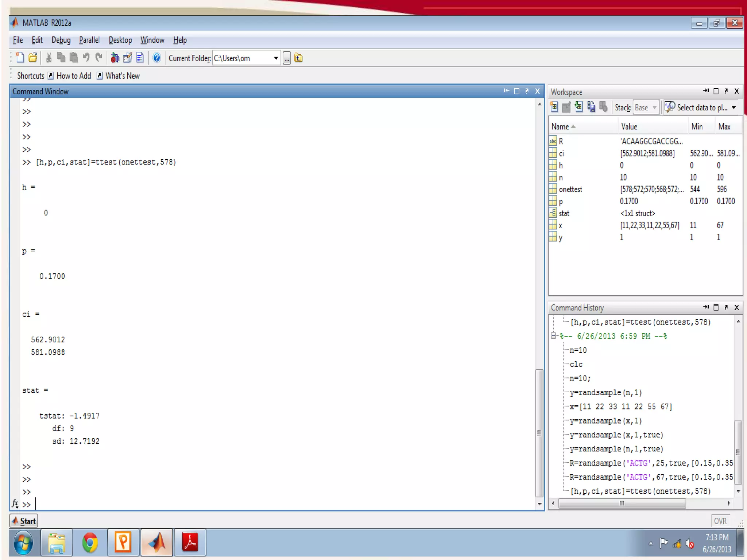Screen dimensions: 747x560
Task: Maximize the Workspace panel
Action: click(x=716, y=91)
